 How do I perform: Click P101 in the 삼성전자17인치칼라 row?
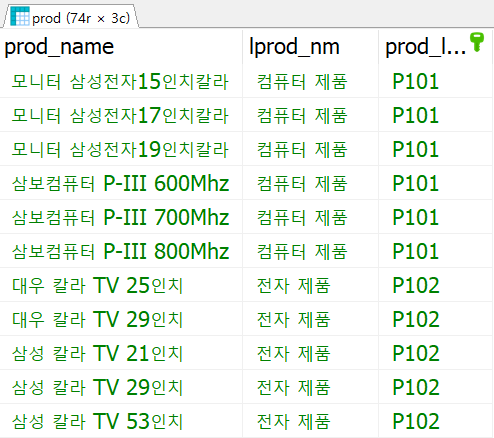pos(416,115)
